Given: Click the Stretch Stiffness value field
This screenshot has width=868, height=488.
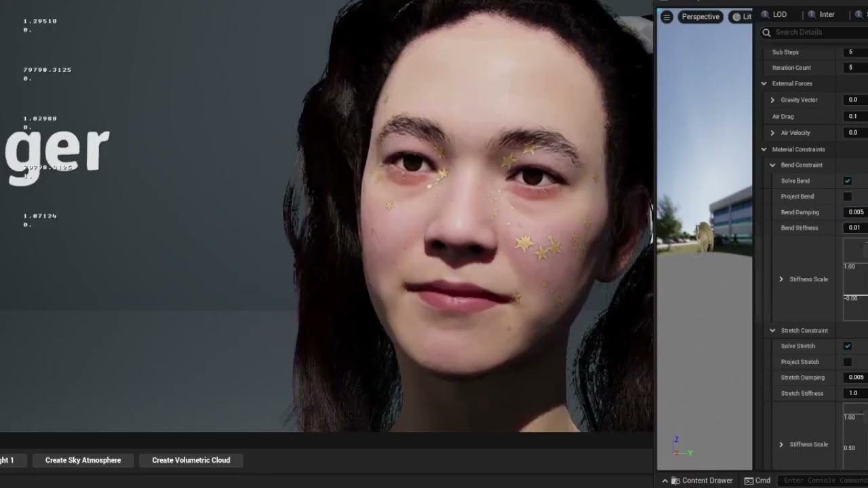Looking at the screenshot, I should (856, 393).
